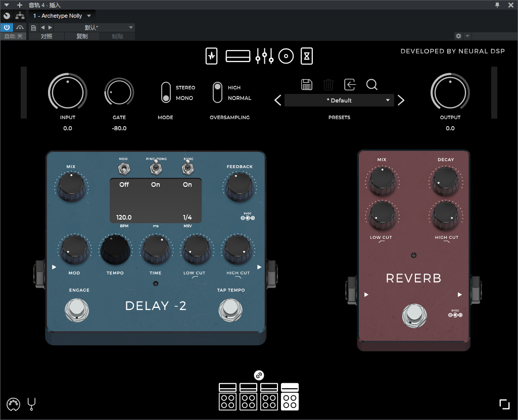
Task: Select the second amp-and-cab icon
Action: pos(249,397)
